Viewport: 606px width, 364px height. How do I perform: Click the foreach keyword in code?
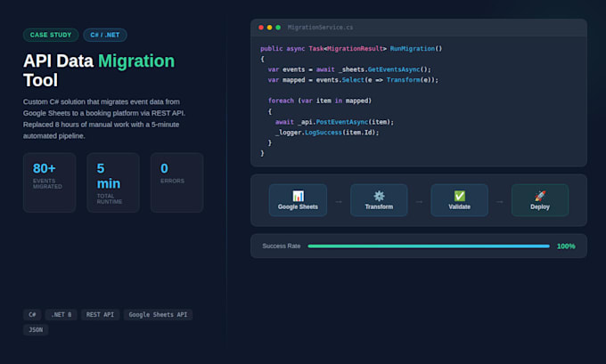(x=281, y=101)
